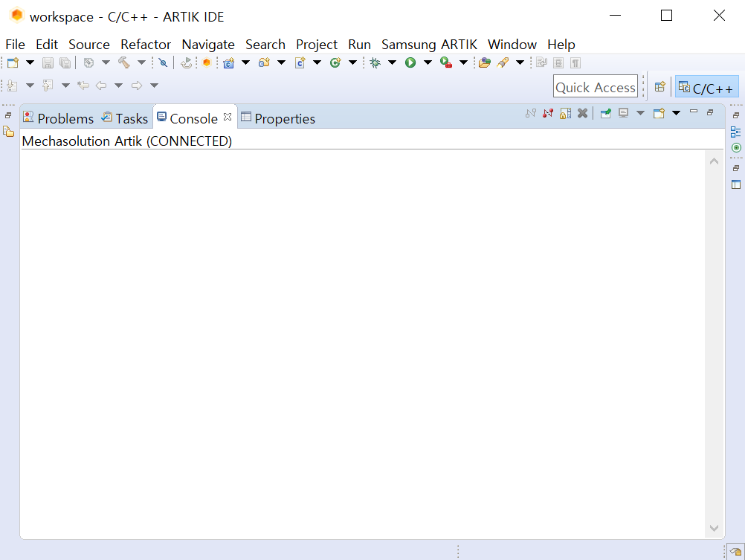Switch to the Problems tab
745x560 pixels.
[59, 118]
